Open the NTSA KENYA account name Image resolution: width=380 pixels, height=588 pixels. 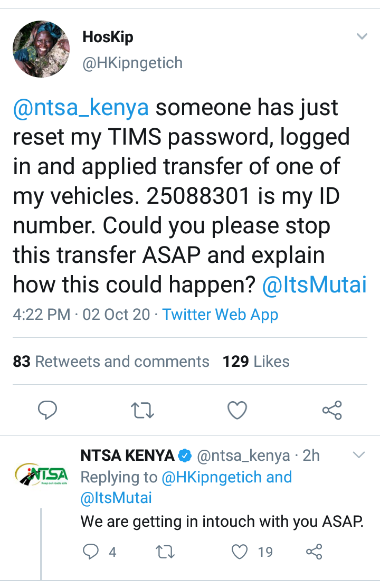[x=128, y=456]
